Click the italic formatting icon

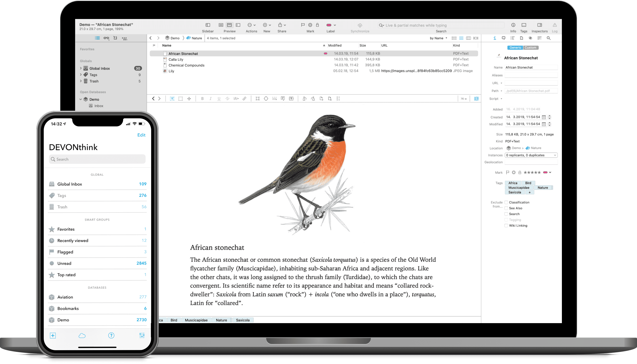(210, 99)
